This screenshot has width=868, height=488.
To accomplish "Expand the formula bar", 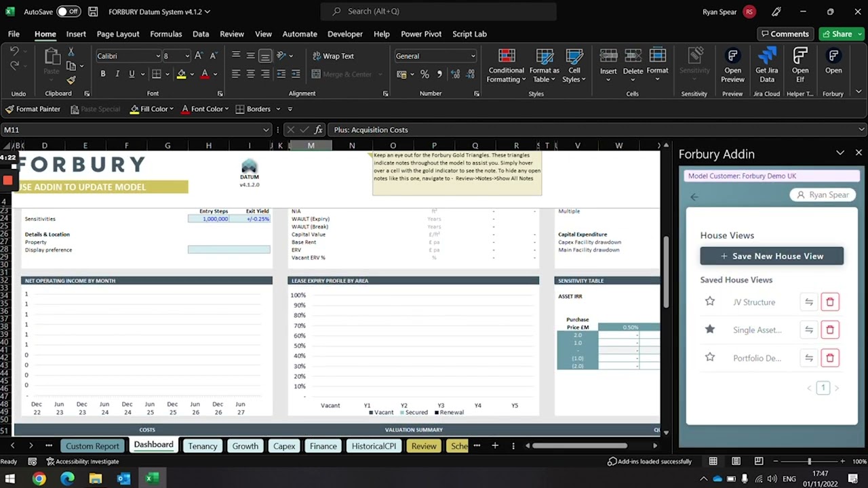I will pos(861,129).
